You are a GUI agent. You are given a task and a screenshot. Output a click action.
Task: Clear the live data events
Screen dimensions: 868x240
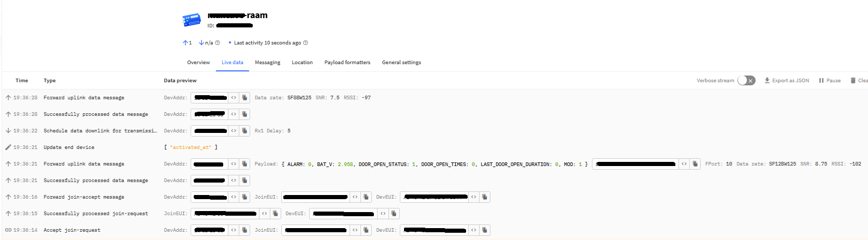pyautogui.click(x=859, y=81)
